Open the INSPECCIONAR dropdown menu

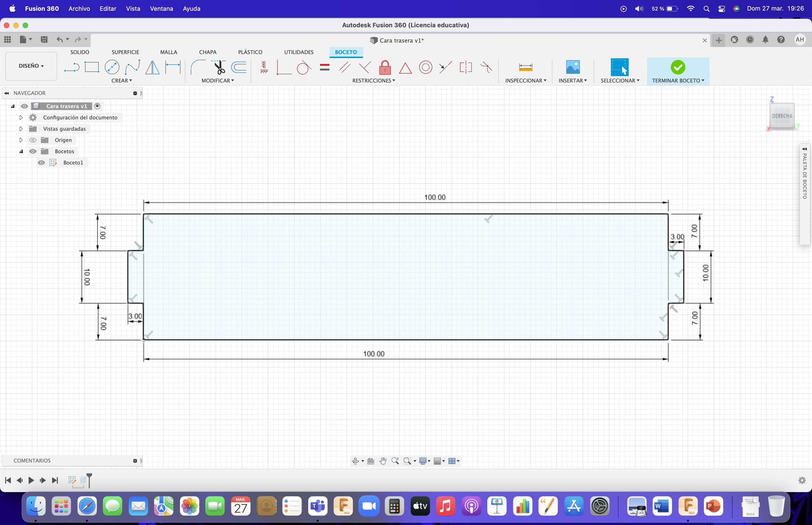pos(526,81)
